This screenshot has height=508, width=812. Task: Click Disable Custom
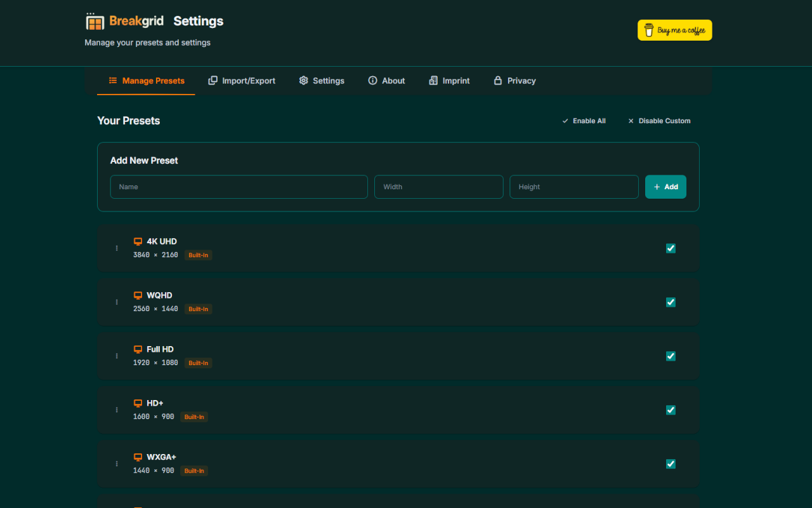click(x=659, y=121)
